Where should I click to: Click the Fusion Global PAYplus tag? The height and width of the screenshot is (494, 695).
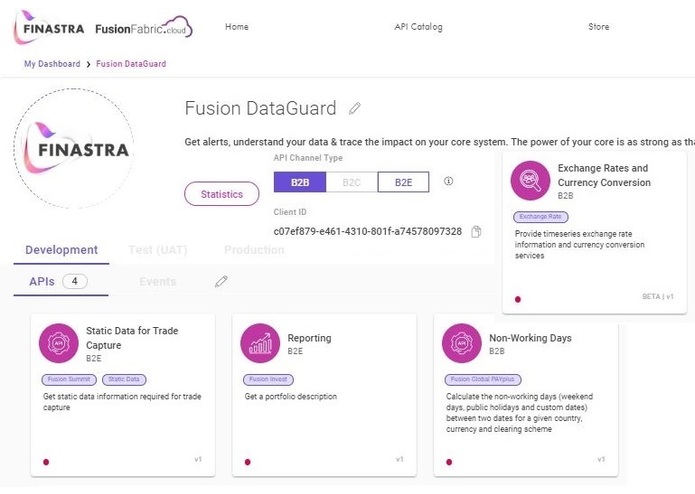(x=483, y=379)
